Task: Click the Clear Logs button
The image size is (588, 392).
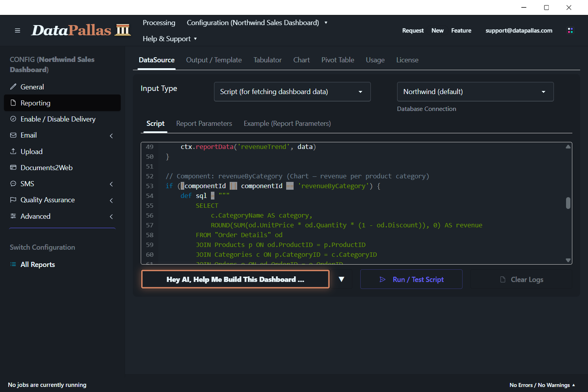Action: pos(521,279)
